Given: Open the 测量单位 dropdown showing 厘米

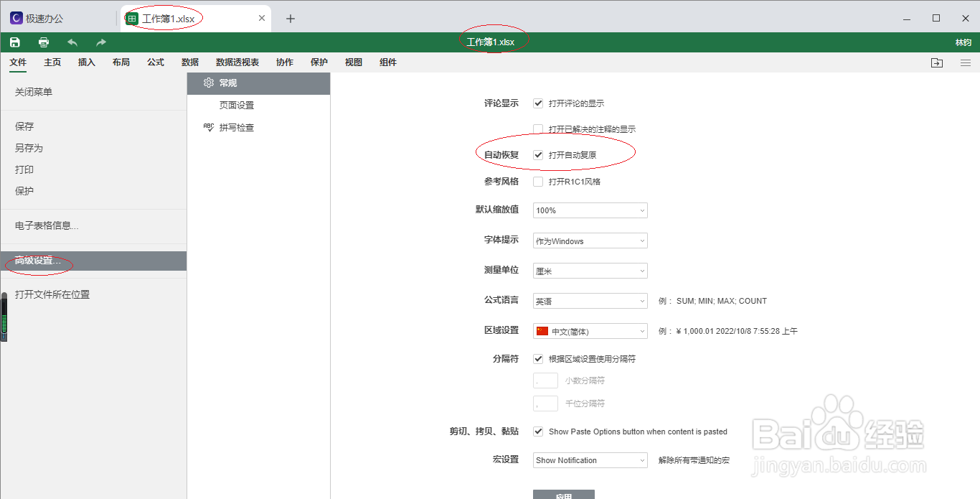Looking at the screenshot, I should click(590, 270).
